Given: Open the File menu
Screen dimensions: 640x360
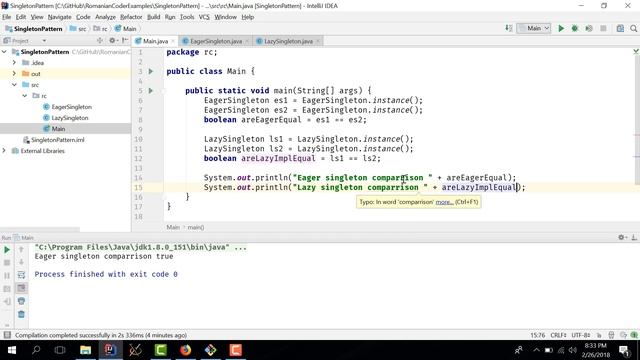Looking at the screenshot, I should (x=7, y=17).
